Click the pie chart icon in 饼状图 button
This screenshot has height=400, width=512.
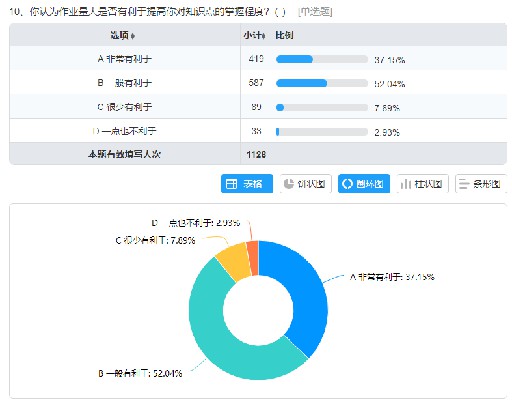tap(288, 184)
